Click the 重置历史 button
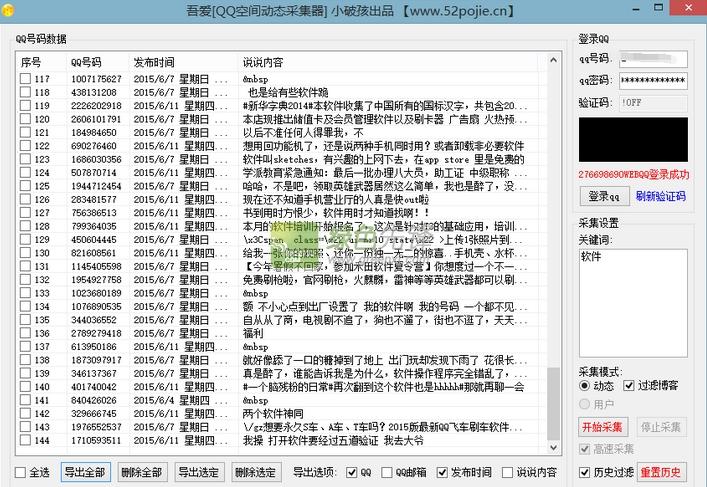Screen dimensions: 707x487 coord(661,472)
